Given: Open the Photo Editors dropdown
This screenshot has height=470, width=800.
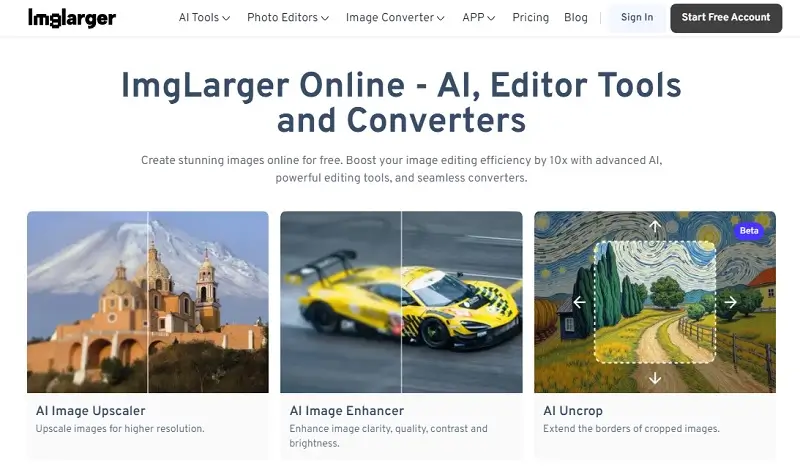Looking at the screenshot, I should point(288,18).
